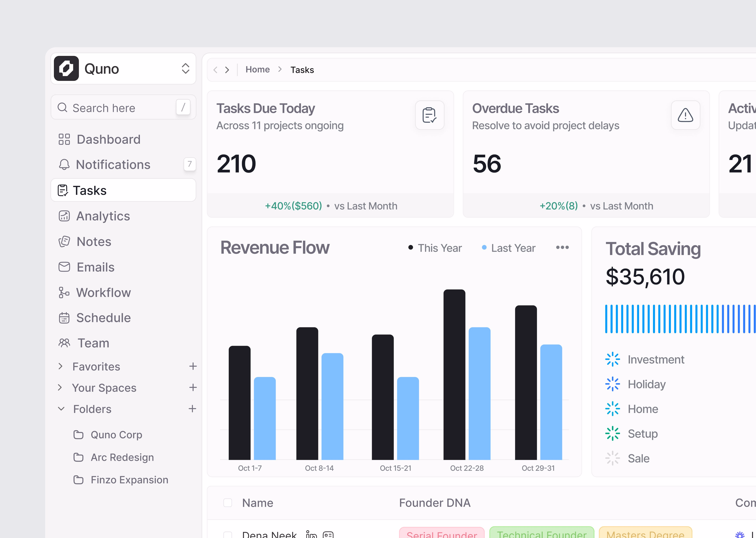
Task: Select the Tasks sidebar item
Action: click(123, 190)
